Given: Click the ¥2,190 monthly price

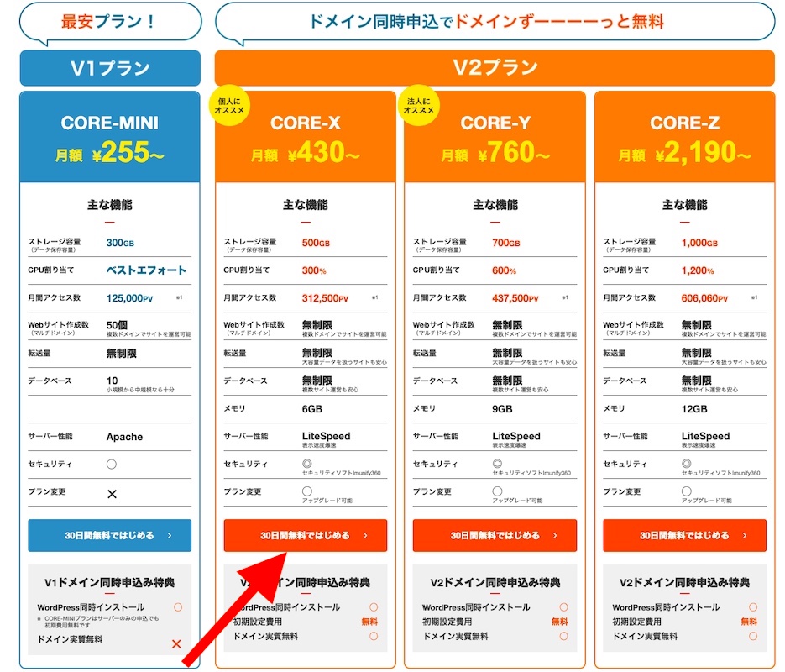Looking at the screenshot, I should click(704, 152).
